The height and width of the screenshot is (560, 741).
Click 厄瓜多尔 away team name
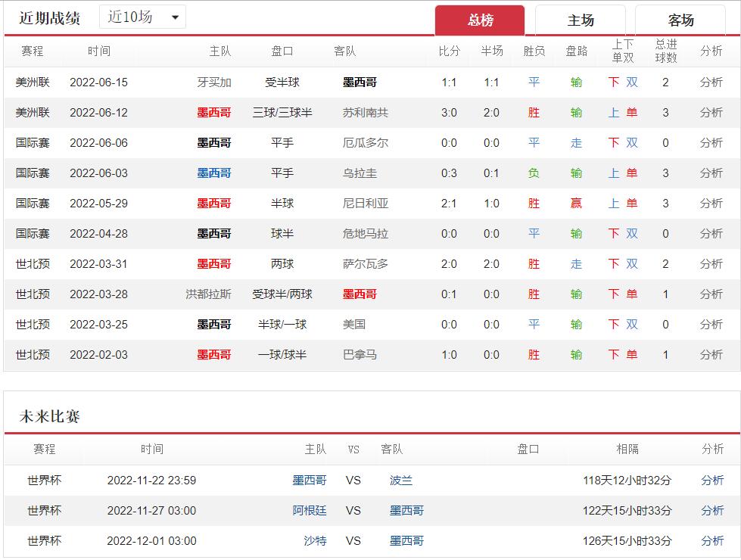(x=366, y=143)
